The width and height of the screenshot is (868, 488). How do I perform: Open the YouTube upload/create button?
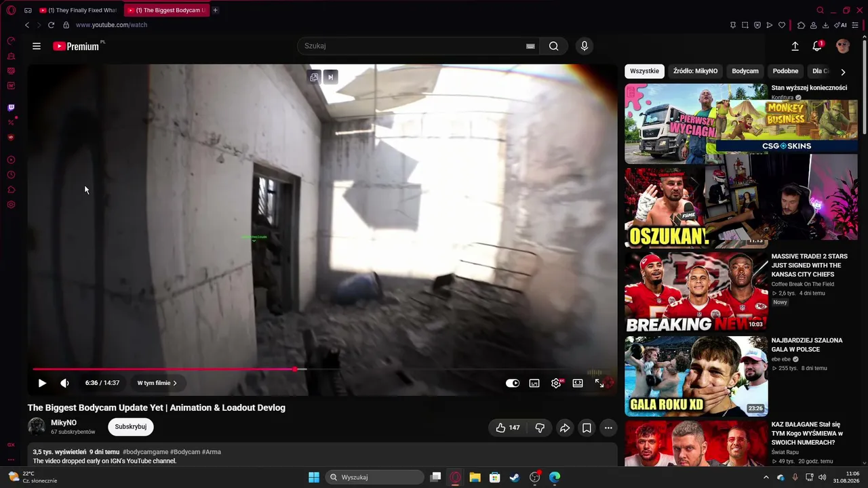pos(795,46)
